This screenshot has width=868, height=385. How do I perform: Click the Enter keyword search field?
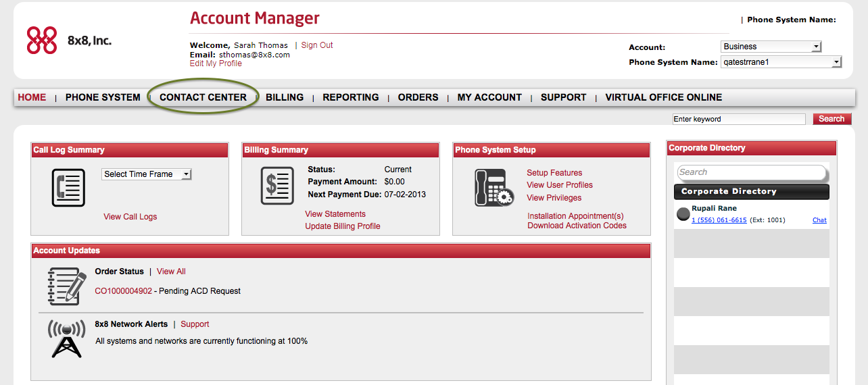pyautogui.click(x=739, y=119)
